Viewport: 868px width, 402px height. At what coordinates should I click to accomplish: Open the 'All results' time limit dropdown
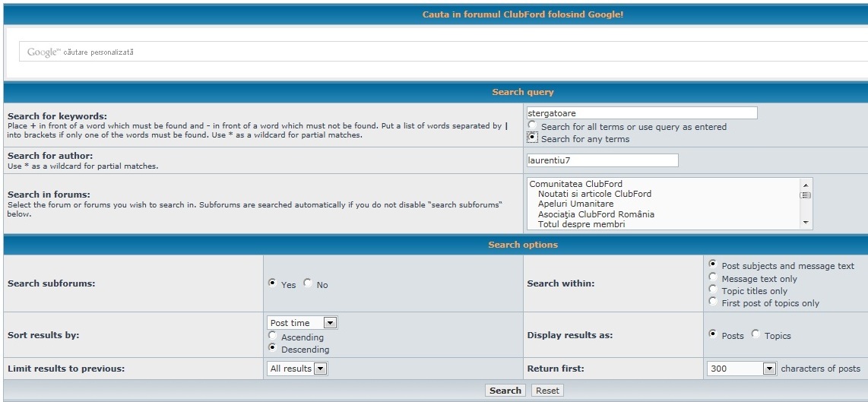click(x=296, y=369)
